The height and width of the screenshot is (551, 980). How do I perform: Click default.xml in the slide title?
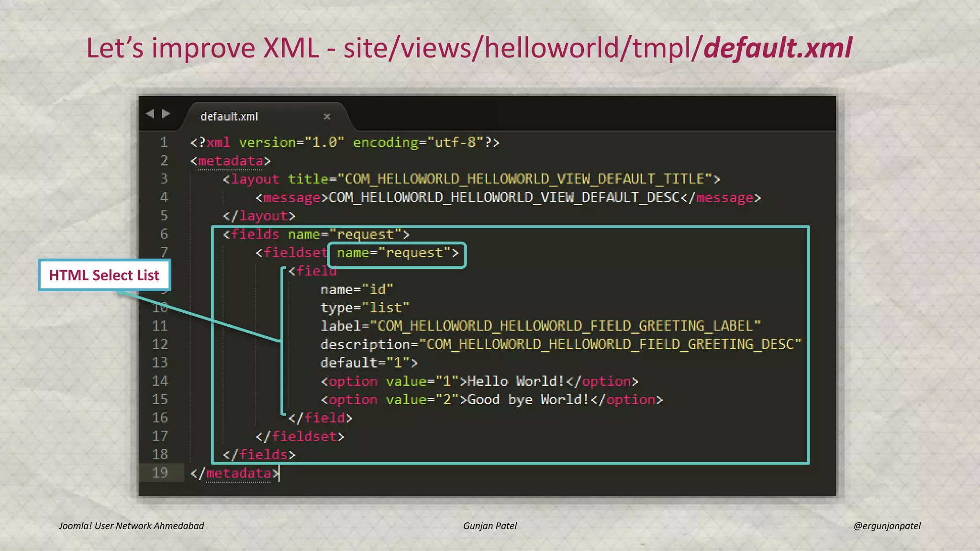[778, 48]
